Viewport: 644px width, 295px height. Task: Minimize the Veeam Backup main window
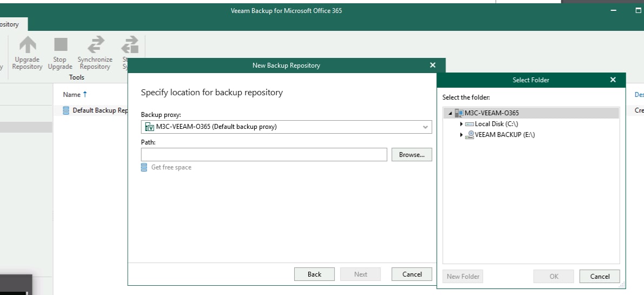(614, 11)
